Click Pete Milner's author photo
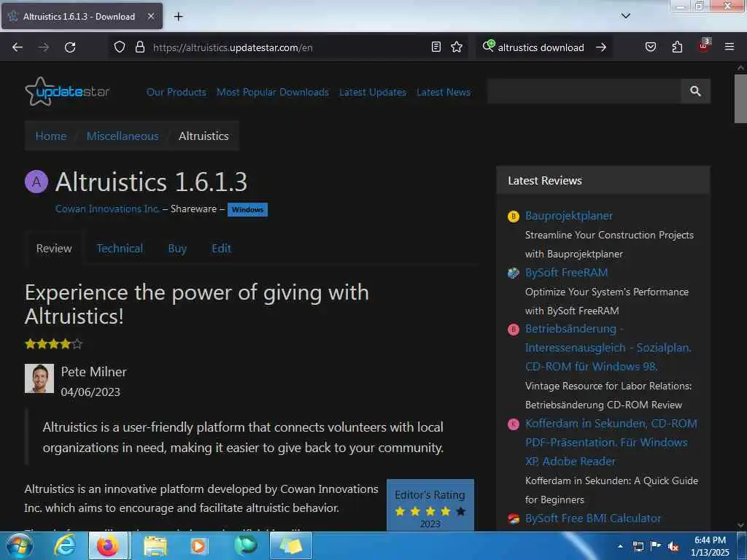 [x=39, y=378]
